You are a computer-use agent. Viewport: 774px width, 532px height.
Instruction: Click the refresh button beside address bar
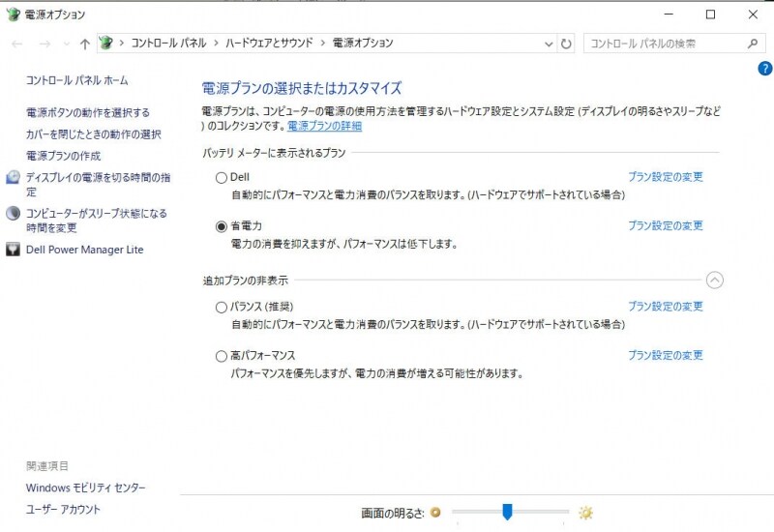[x=566, y=44]
